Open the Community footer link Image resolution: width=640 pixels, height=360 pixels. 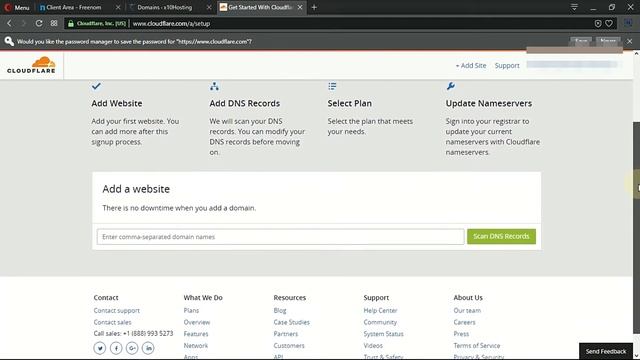380,322
